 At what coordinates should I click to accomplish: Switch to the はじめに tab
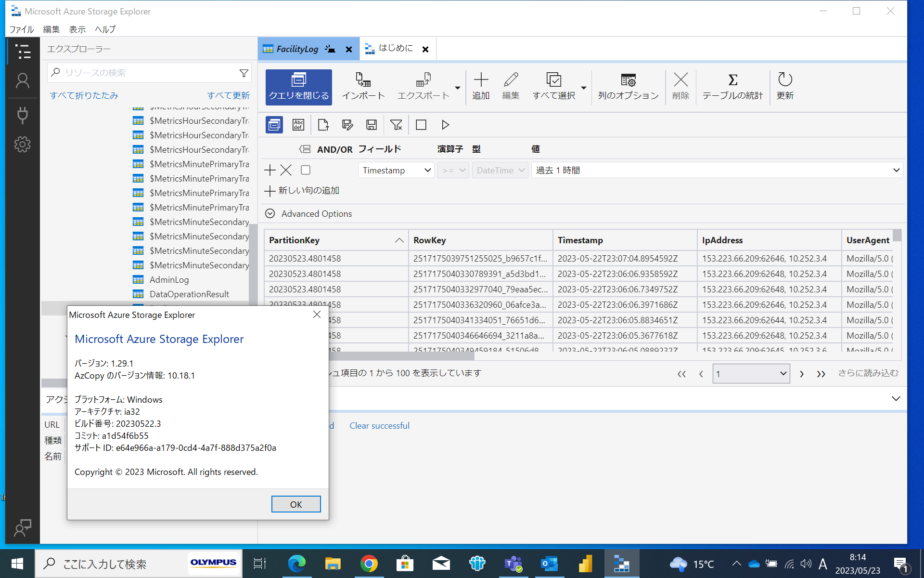[395, 48]
